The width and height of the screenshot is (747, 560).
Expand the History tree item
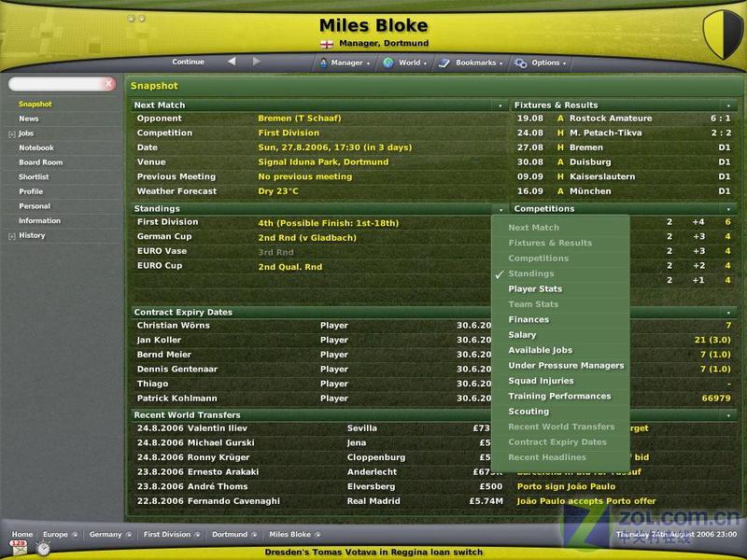(12, 236)
